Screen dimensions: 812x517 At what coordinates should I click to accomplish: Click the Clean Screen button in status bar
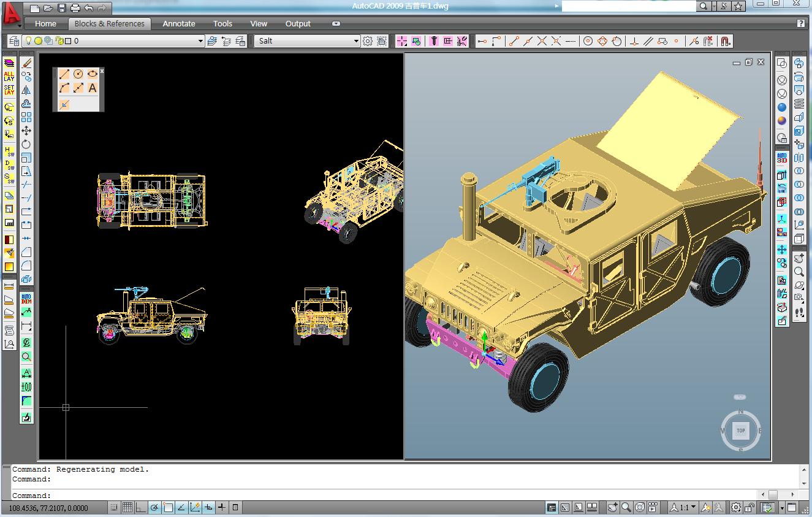click(792, 507)
